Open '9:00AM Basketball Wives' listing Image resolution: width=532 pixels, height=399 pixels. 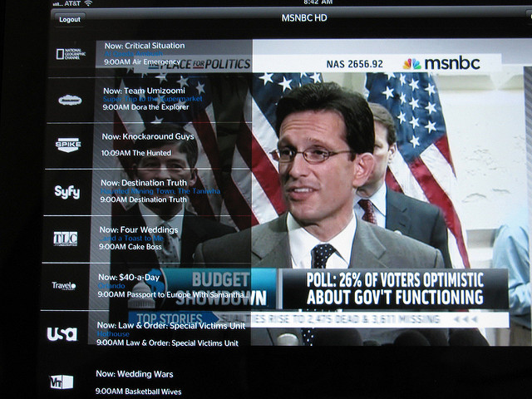pos(139,392)
